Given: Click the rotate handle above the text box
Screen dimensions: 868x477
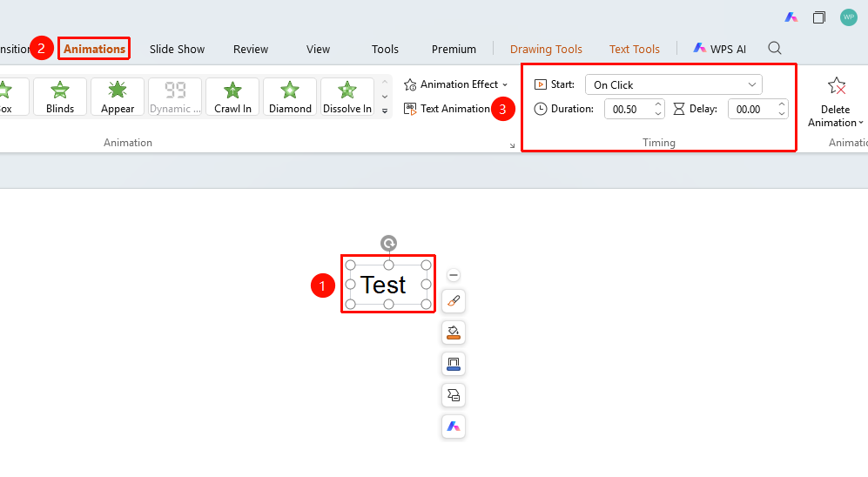Looking at the screenshot, I should point(388,244).
